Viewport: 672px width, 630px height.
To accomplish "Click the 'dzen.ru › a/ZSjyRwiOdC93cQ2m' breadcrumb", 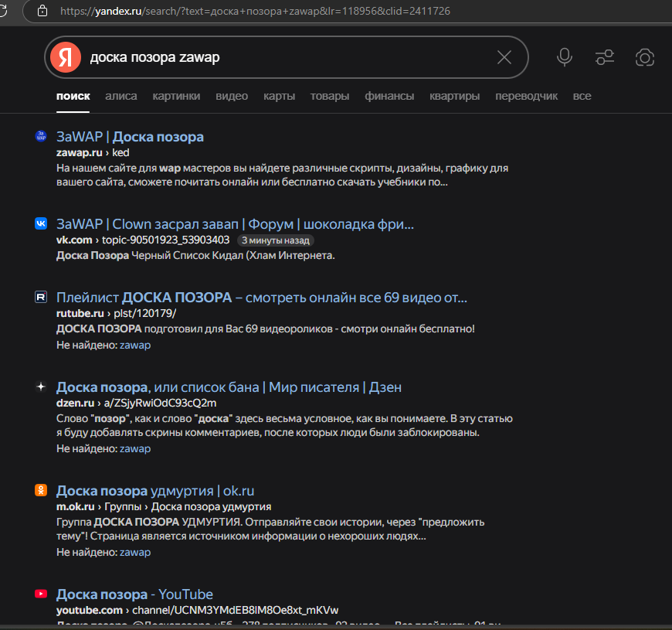I will coord(136,404).
